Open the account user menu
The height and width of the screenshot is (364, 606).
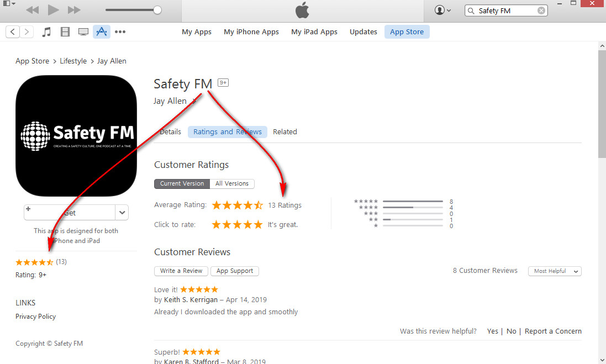(442, 10)
